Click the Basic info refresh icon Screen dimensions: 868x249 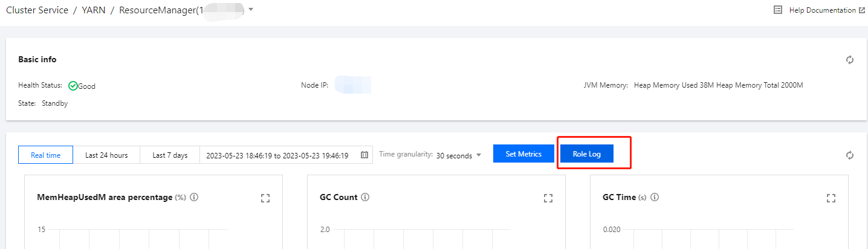[850, 60]
